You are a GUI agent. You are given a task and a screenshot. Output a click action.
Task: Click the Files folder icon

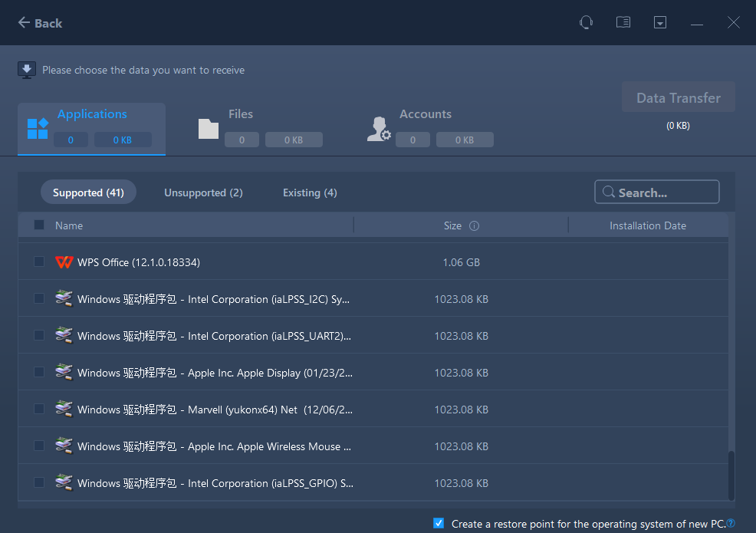coord(209,129)
